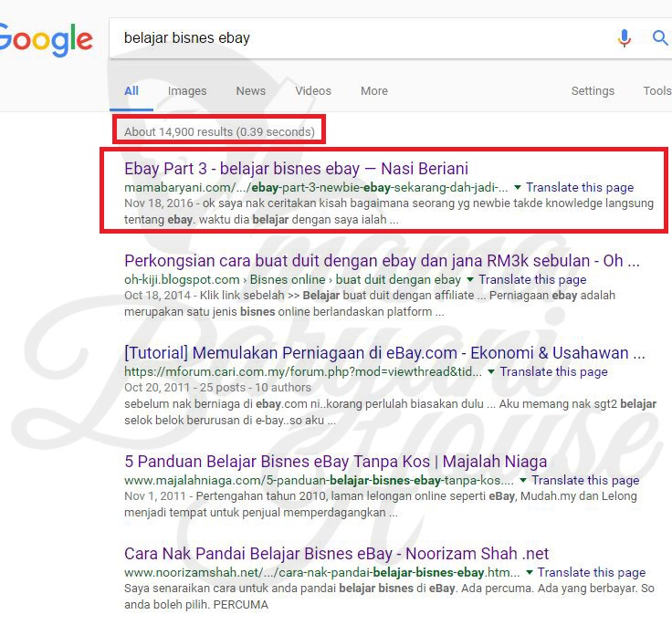Click the magnifying glass search icon
Screen dimensions: 672x625
(x=660, y=37)
